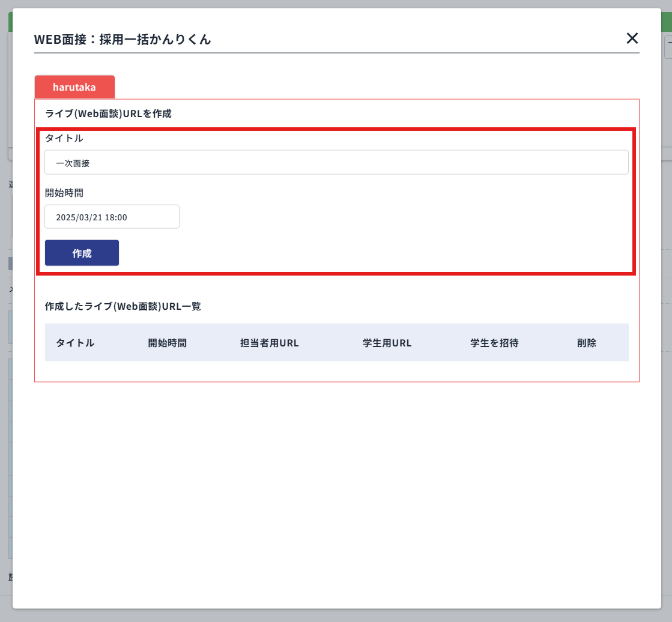Click the タイトル label above the text field
The width and height of the screenshot is (672, 622).
(64, 138)
